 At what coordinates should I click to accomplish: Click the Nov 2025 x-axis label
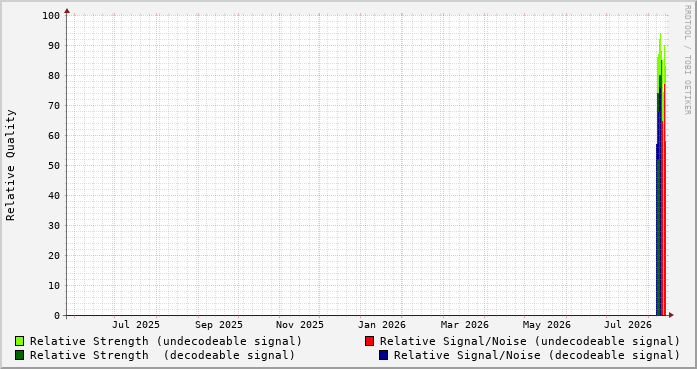[300, 325]
